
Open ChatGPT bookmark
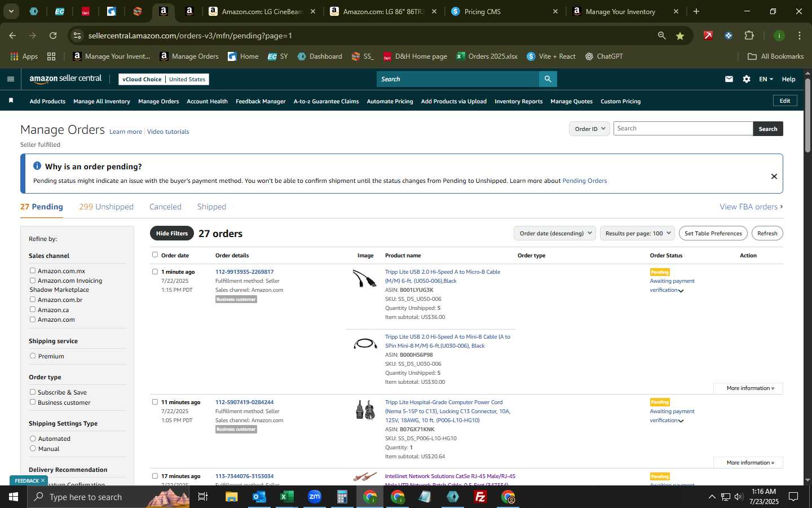pos(604,56)
